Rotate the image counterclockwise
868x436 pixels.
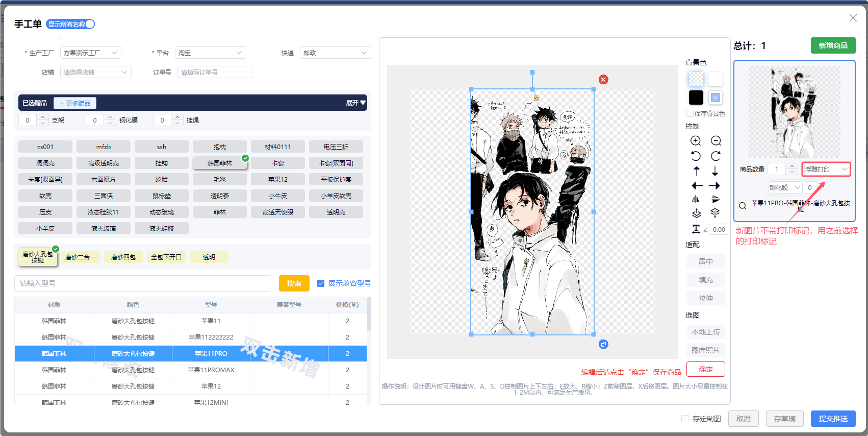click(696, 156)
